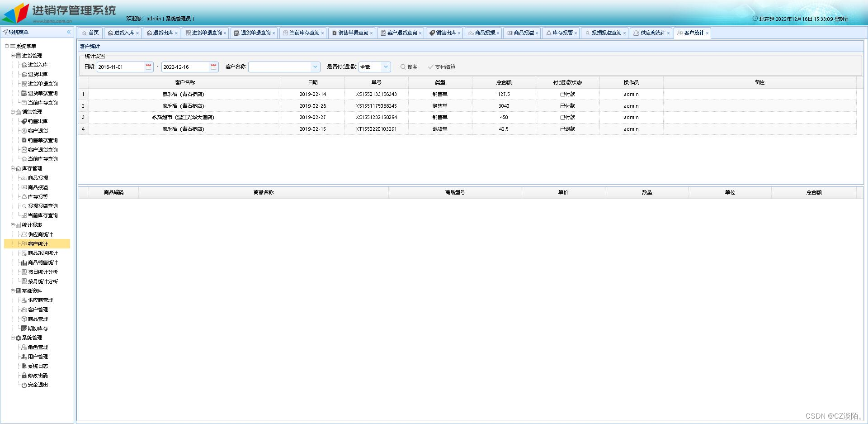Sort by 总金额 column header

coord(504,82)
